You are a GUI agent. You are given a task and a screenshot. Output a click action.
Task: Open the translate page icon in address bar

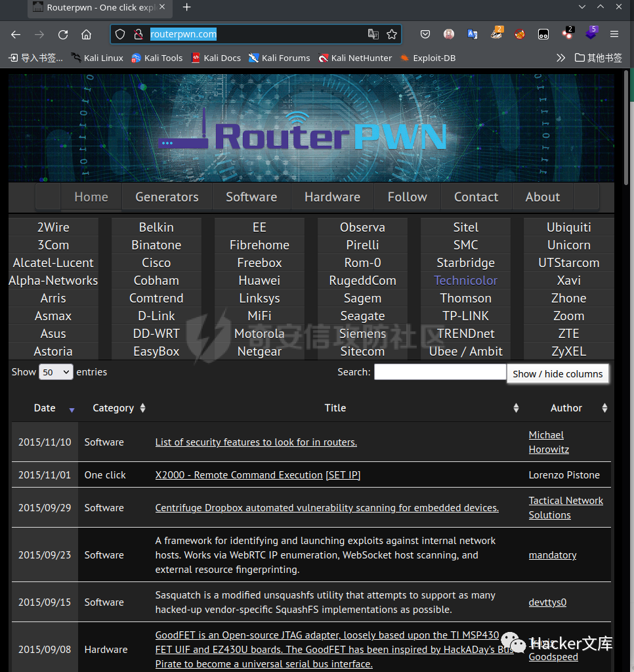[x=373, y=34]
